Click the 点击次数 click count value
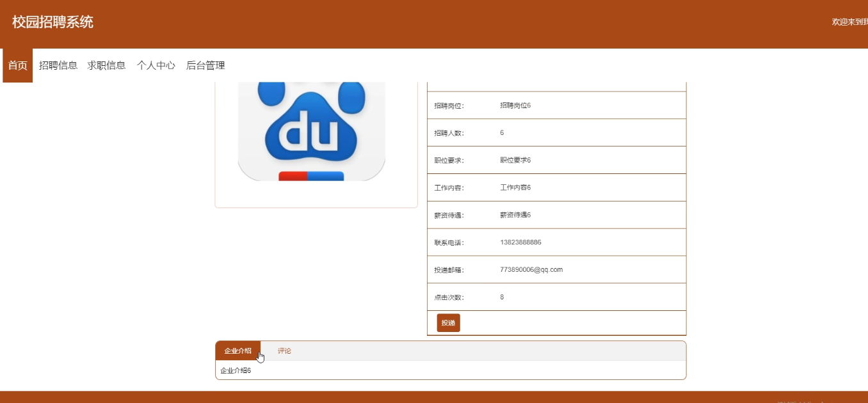The height and width of the screenshot is (403, 868). (502, 297)
